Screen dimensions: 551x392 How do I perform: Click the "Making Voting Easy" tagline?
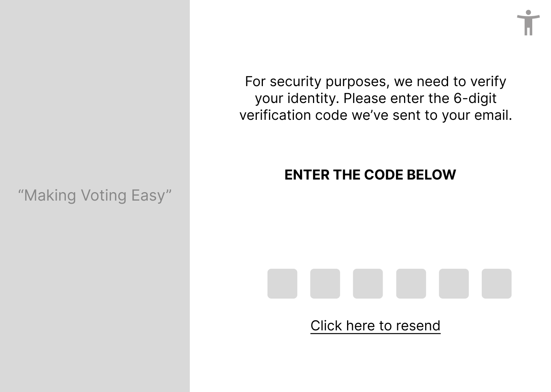(x=95, y=195)
